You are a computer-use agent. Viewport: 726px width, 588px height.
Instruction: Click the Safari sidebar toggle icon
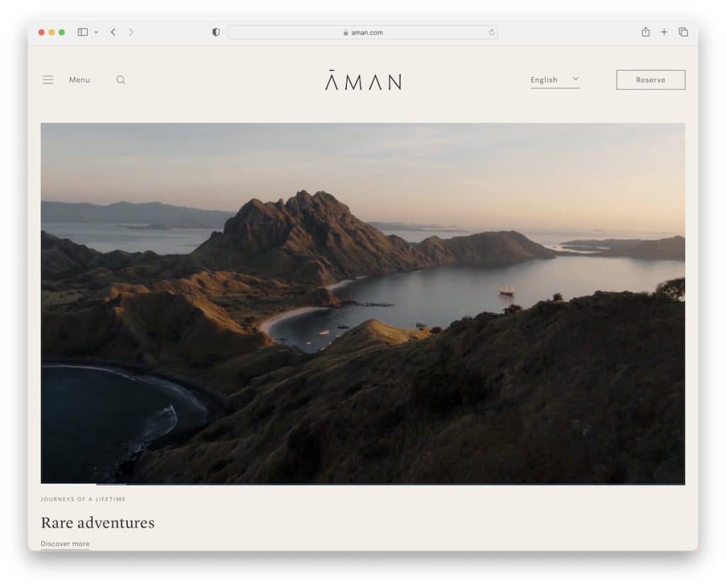pos(83,32)
